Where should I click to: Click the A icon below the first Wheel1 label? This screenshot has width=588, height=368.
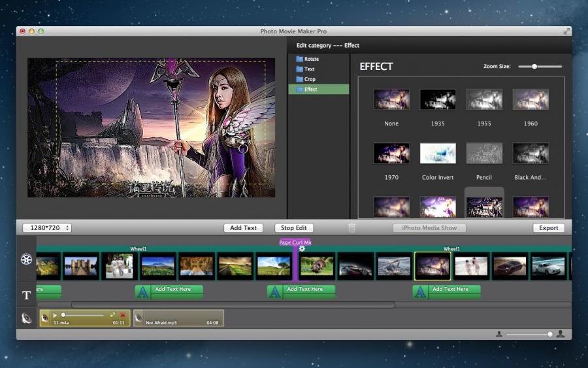143,292
